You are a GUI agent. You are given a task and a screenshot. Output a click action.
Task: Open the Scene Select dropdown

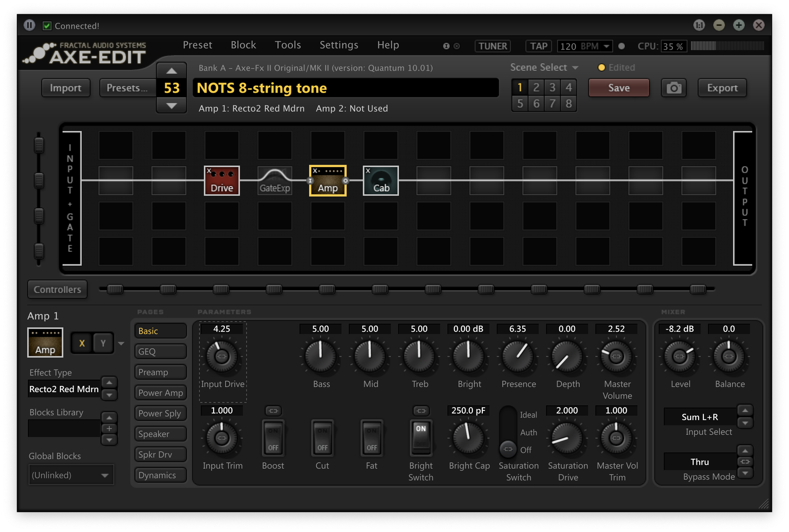click(x=544, y=67)
